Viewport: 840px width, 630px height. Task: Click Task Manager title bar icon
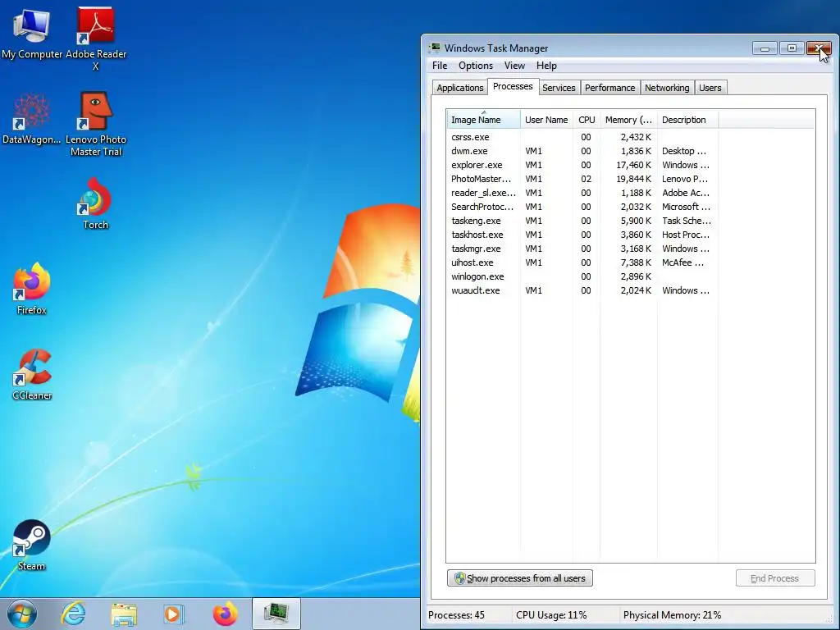click(x=435, y=48)
